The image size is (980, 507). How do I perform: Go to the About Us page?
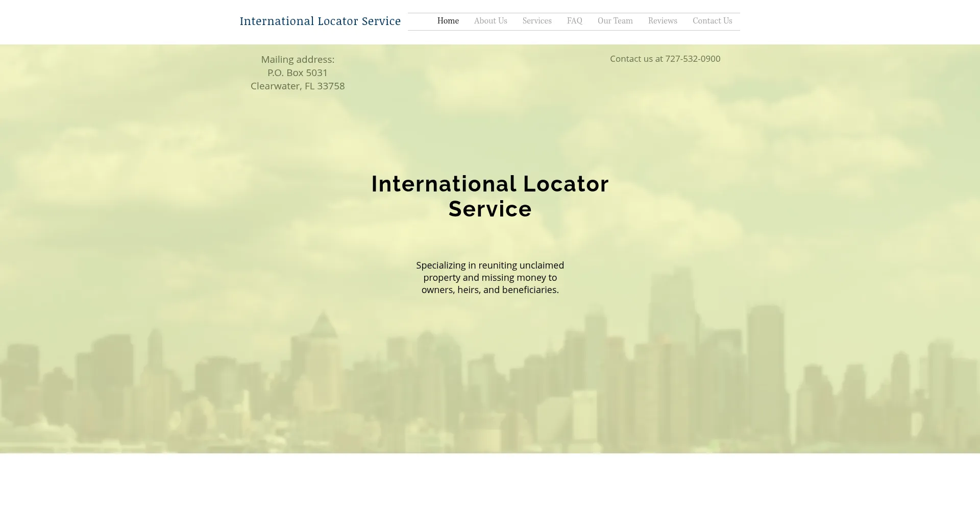click(x=490, y=21)
